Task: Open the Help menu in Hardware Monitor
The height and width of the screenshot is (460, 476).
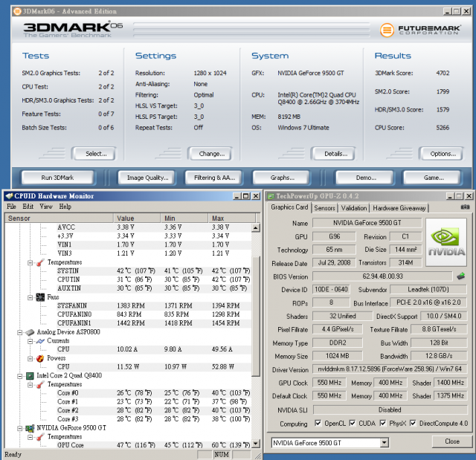Action: tap(65, 207)
